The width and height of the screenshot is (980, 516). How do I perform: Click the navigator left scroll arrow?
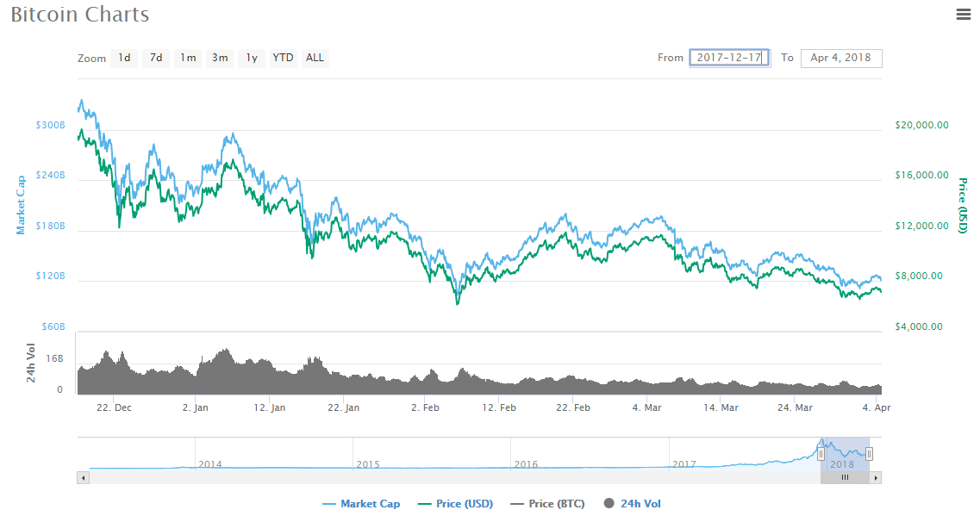(x=83, y=478)
